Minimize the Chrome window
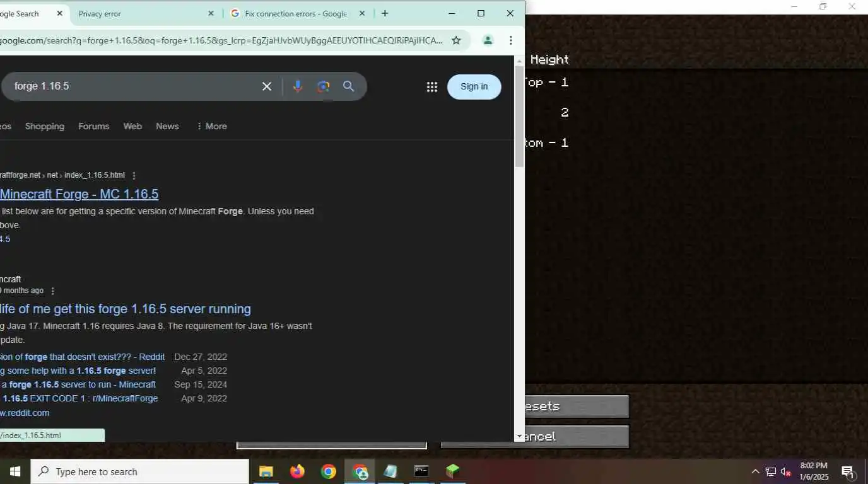 452,13
